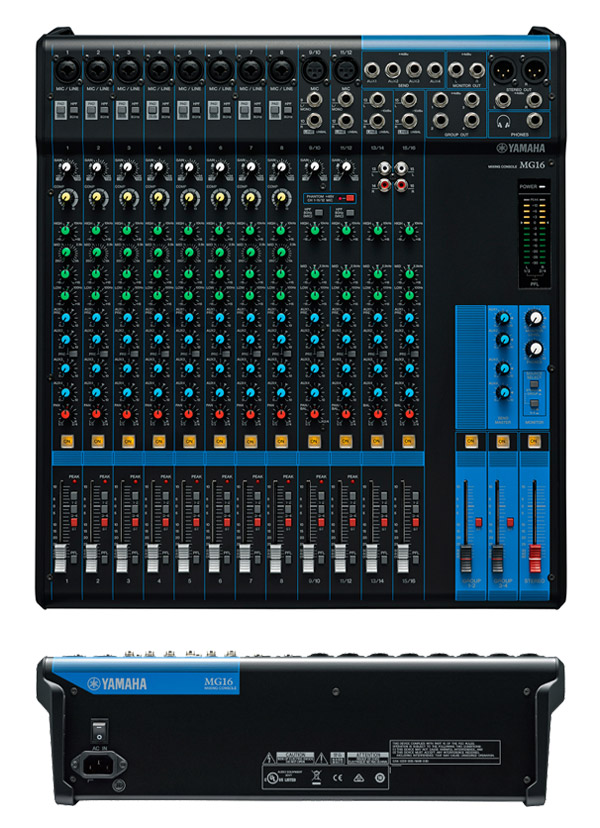
Task: Click the channel 9/10 XLR MIC input
Action: (314, 71)
